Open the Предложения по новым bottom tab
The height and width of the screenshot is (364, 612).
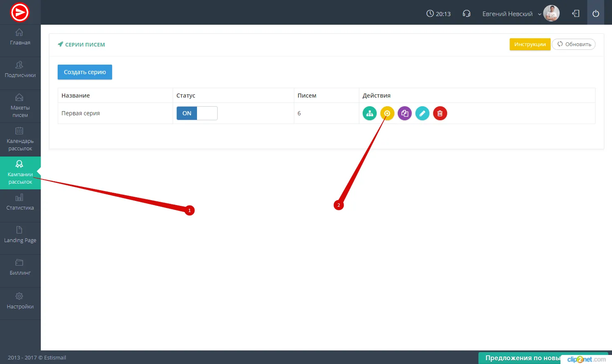521,358
